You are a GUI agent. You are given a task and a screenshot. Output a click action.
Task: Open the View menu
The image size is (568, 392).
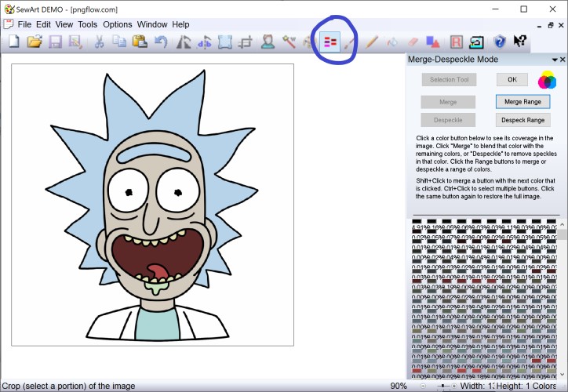pyautogui.click(x=64, y=24)
